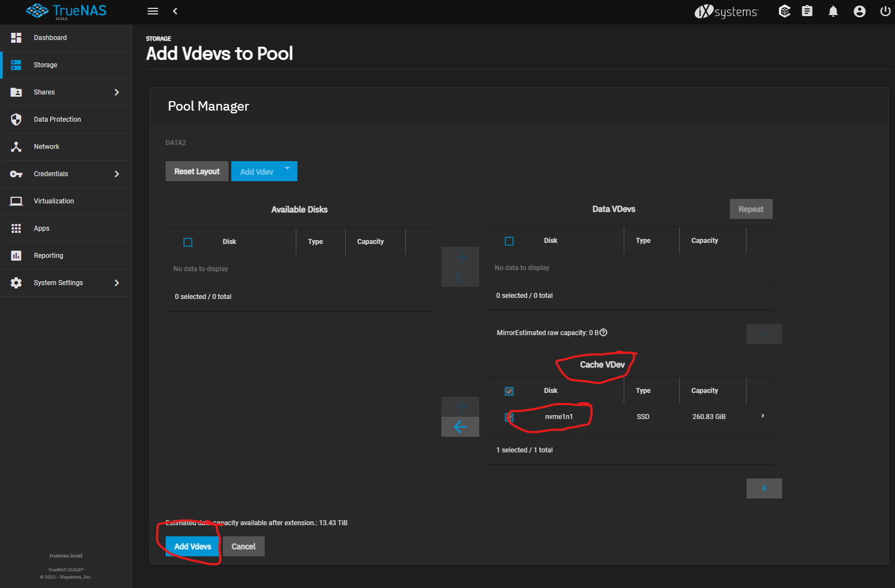This screenshot has height=588, width=895.
Task: Click the Add Vdevs button
Action: pos(193,546)
